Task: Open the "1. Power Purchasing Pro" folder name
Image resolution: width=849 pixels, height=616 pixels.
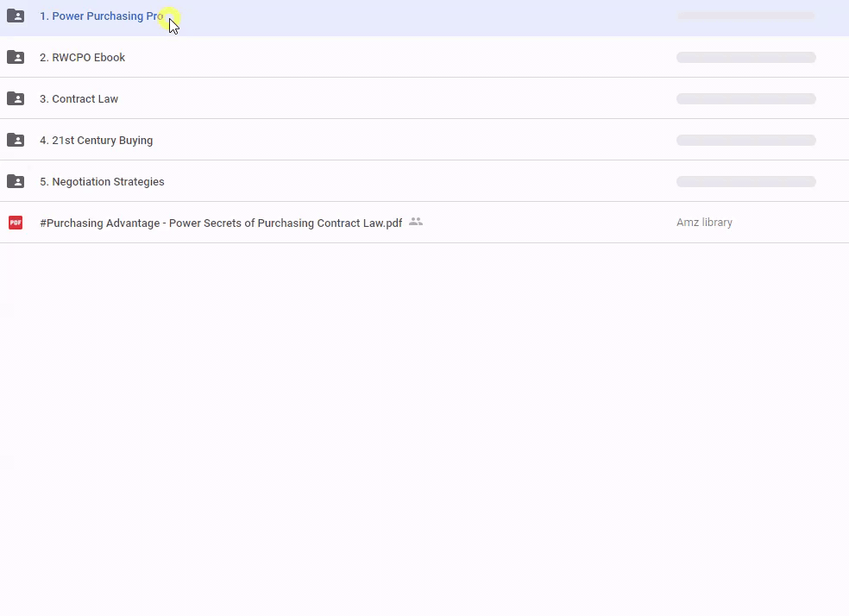Action: click(101, 16)
